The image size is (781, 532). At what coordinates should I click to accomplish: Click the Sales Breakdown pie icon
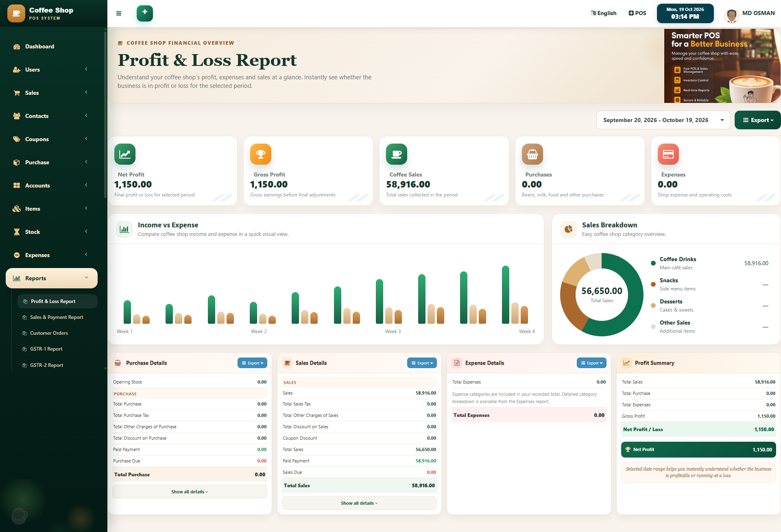[x=569, y=229]
